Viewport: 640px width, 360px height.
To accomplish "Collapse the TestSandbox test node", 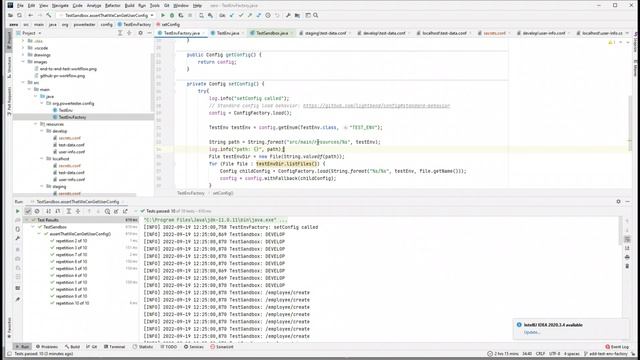I will pyautogui.click(x=33, y=227).
